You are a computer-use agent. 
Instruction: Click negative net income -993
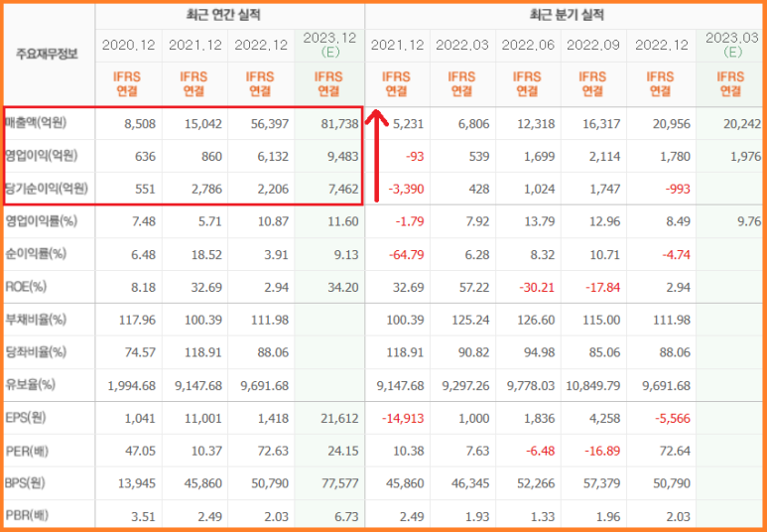click(678, 189)
